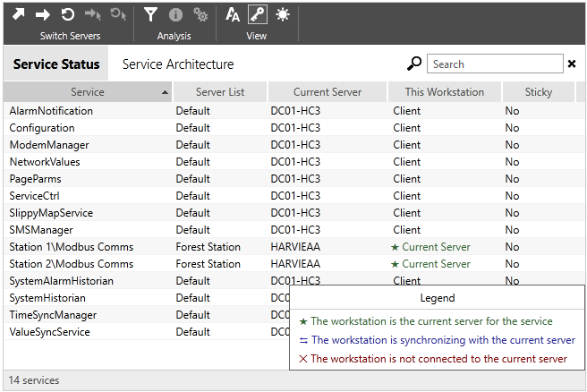Type in the Search input field
The height and width of the screenshot is (392, 587).
tap(492, 64)
